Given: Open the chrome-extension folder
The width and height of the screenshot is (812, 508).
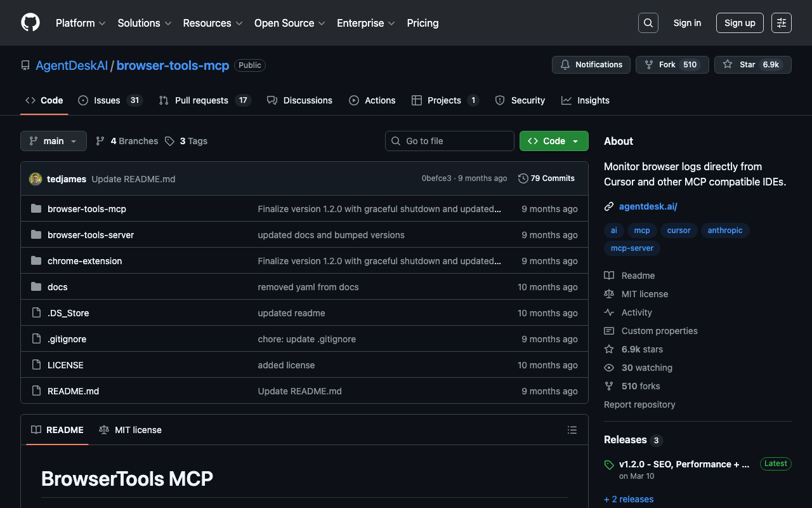Looking at the screenshot, I should click(x=84, y=261).
